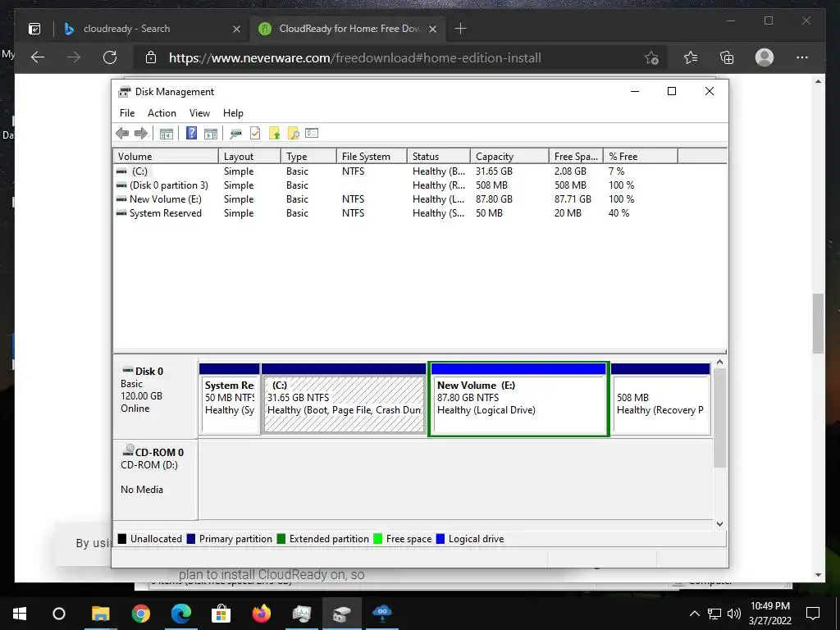Close the CloudReady for Home tab

click(x=433, y=29)
